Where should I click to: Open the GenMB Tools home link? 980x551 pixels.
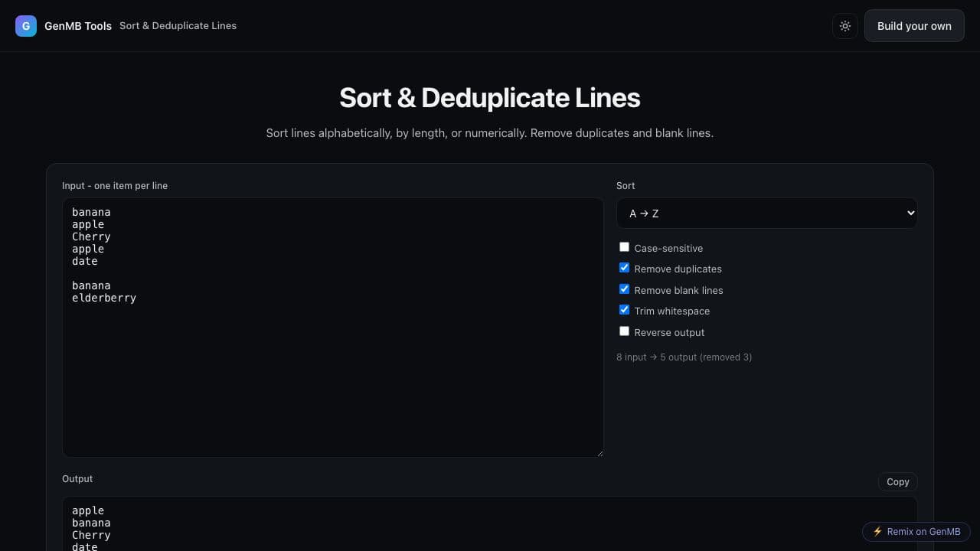click(64, 26)
